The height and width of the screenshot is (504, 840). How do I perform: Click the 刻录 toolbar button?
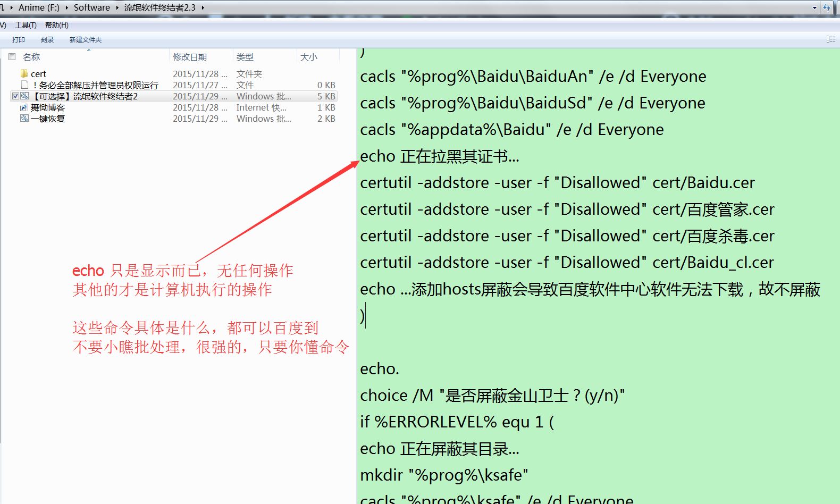[x=47, y=39]
